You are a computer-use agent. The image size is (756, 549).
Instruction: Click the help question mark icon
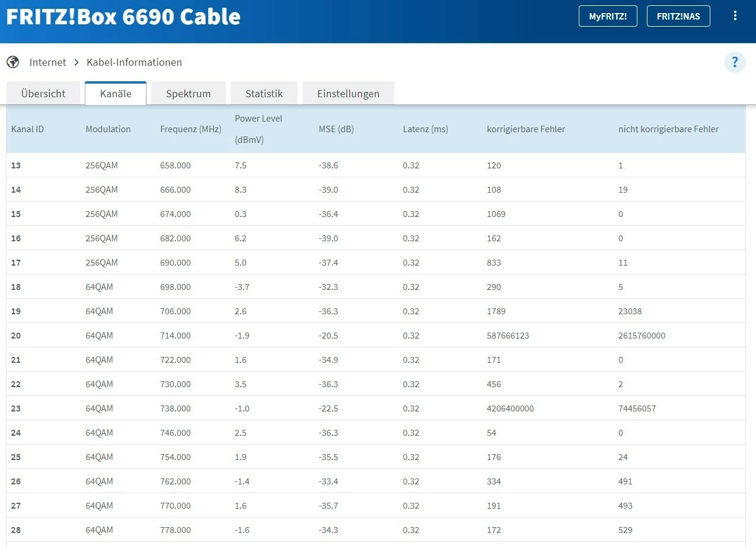click(x=735, y=62)
